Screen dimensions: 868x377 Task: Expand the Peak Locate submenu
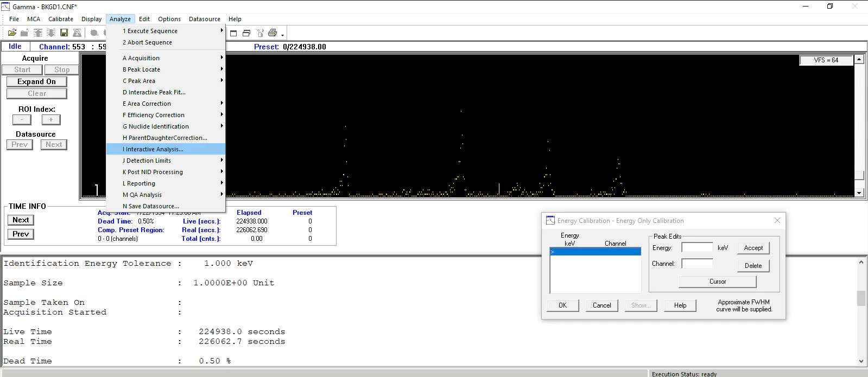coord(166,69)
